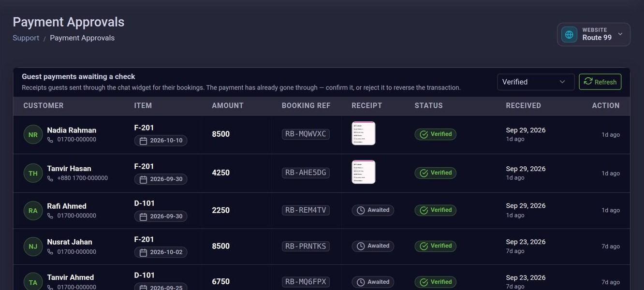
Task: Open Tanvir Hasan's receipt thumbnail
Action: click(x=364, y=172)
